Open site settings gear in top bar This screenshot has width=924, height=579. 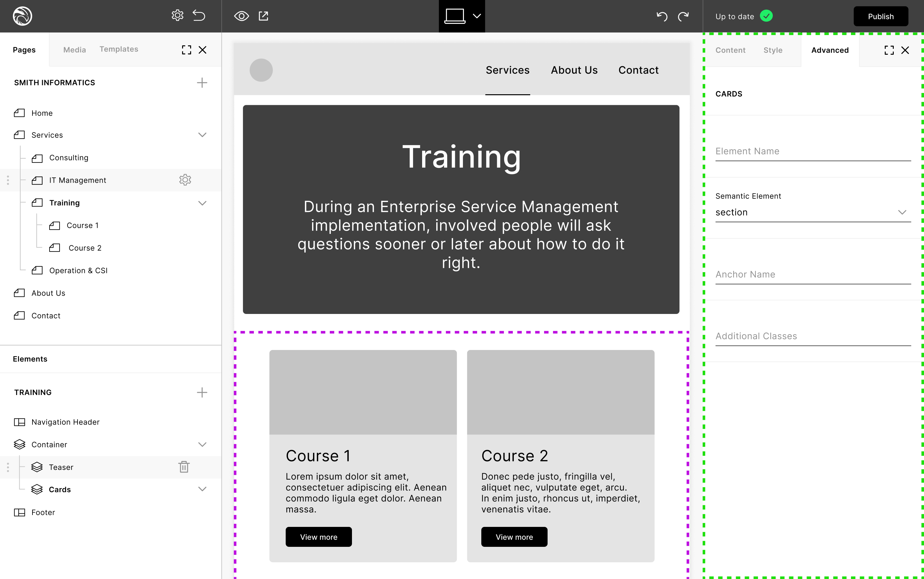(x=177, y=16)
